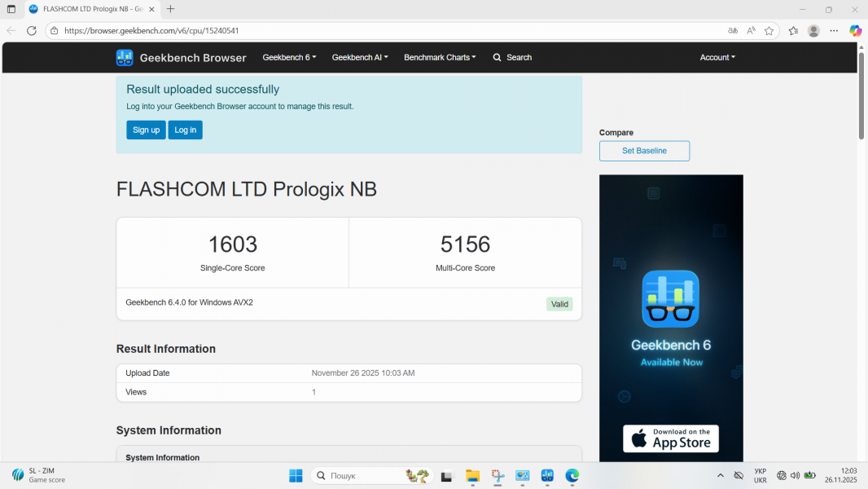Image resolution: width=868 pixels, height=489 pixels.
Task: Click the translate icon in the address bar
Action: tap(732, 30)
